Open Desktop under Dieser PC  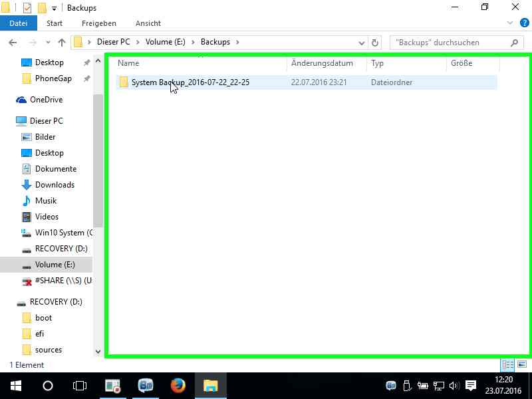pos(49,153)
